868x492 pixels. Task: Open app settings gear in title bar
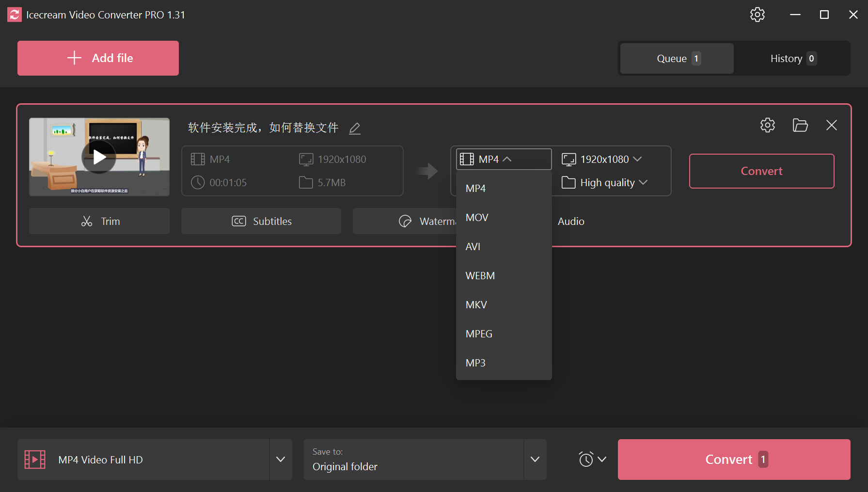(757, 15)
